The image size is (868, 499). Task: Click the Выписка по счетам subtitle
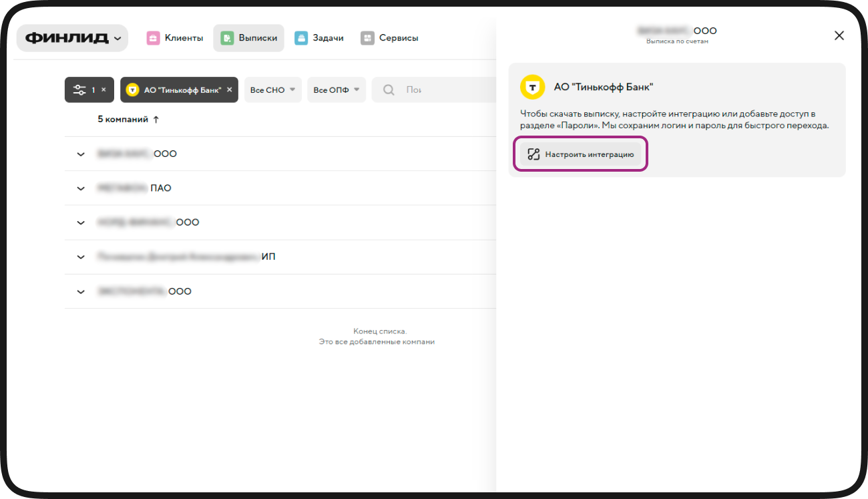[x=677, y=41]
